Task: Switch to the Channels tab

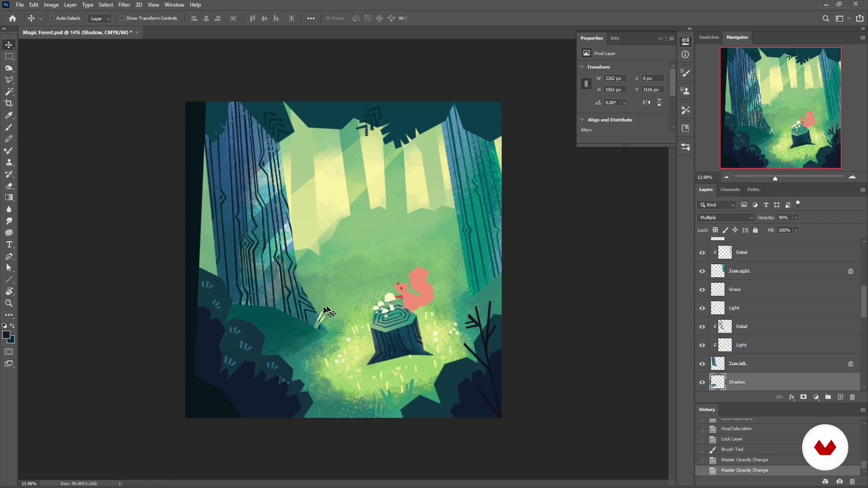Action: click(x=729, y=190)
